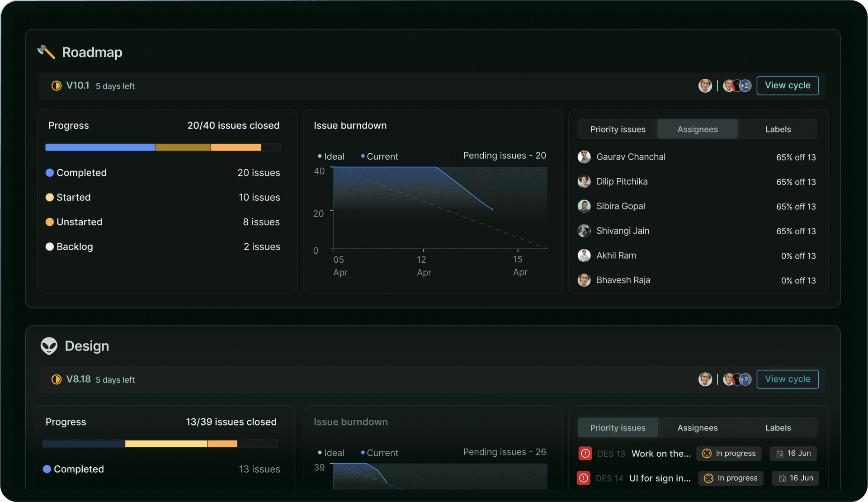Click the owner avatar in the V8.18 cycle bar
The image size is (868, 502).
tap(705, 379)
